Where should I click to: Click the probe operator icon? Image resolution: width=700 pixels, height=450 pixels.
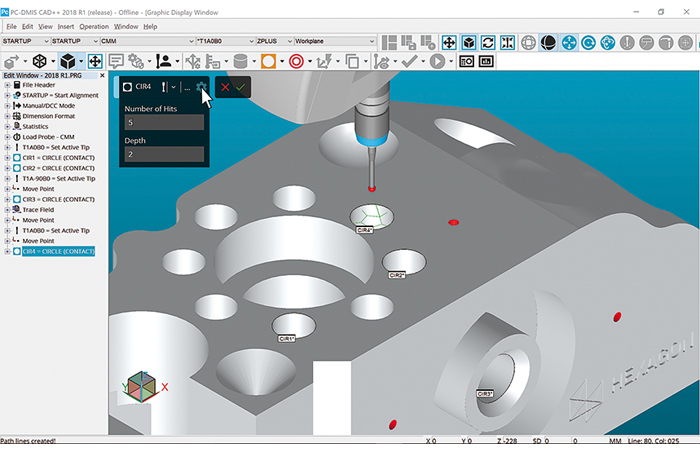[x=164, y=61]
